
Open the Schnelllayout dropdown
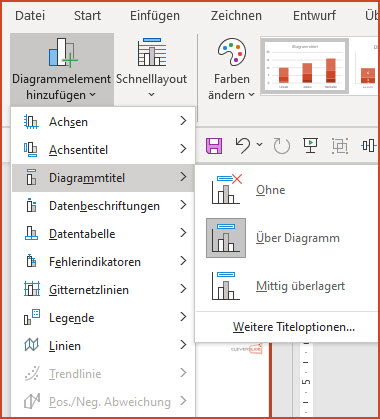tap(151, 69)
